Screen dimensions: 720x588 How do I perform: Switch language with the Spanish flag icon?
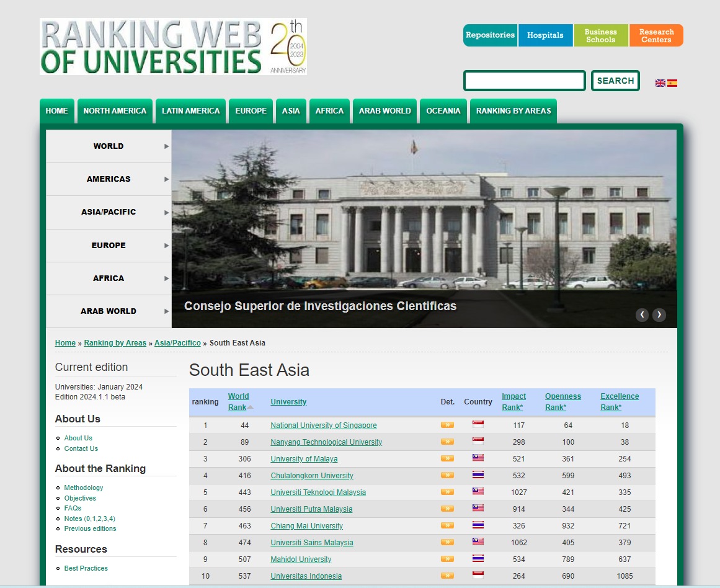tap(672, 83)
